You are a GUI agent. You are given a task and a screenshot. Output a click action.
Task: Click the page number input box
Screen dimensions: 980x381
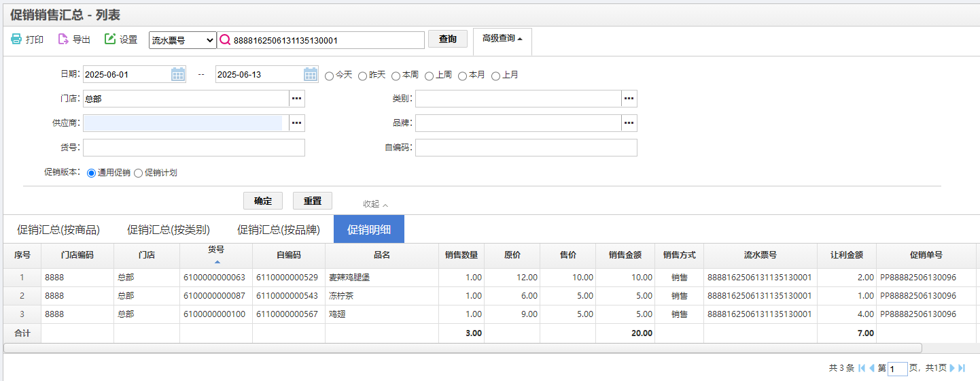point(898,369)
